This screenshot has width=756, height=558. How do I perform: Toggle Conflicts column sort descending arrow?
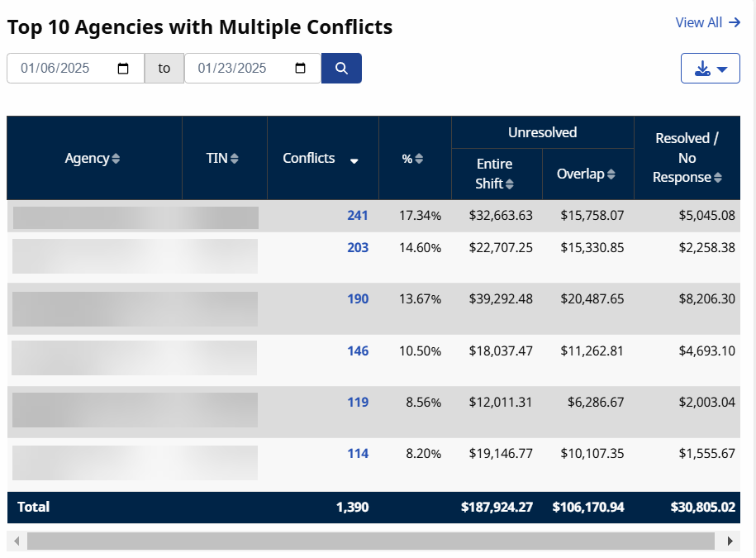click(x=354, y=161)
